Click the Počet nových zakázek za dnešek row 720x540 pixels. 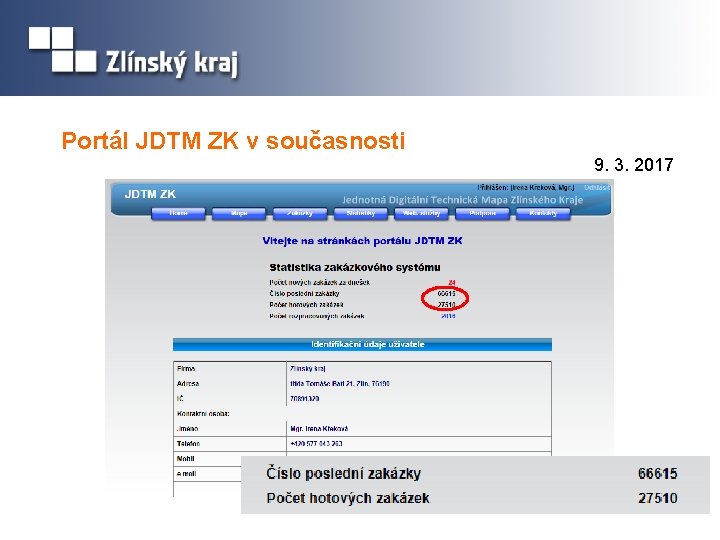pyautogui.click(x=362, y=282)
